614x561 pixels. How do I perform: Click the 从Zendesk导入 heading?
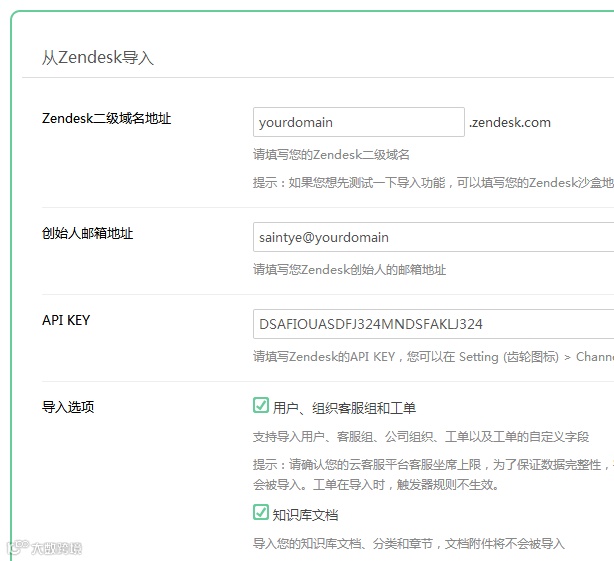click(x=98, y=58)
